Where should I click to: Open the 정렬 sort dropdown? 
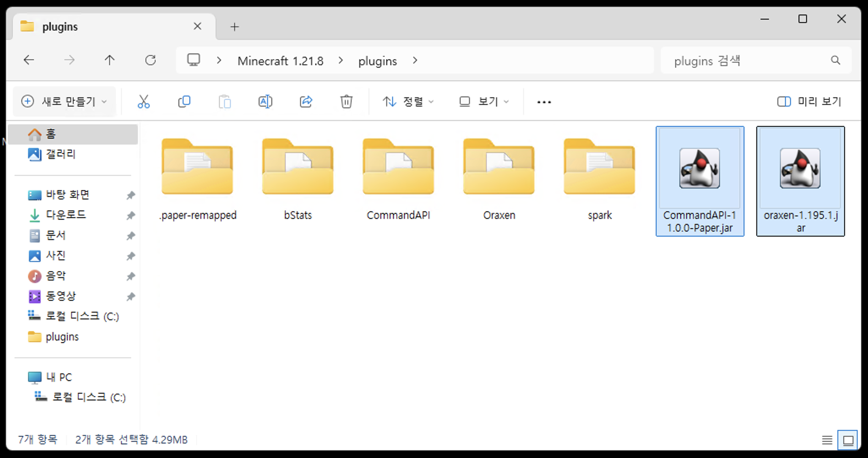coord(408,102)
